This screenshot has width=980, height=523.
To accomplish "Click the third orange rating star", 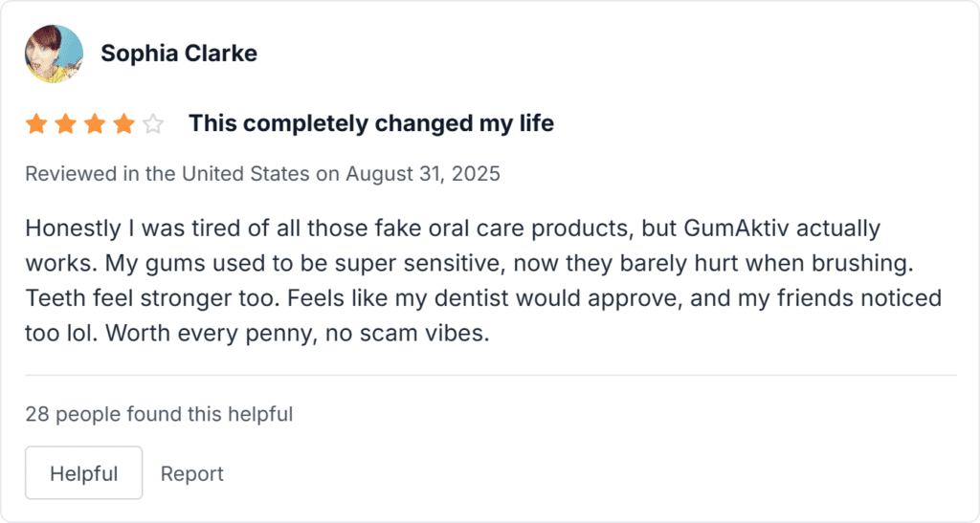I will click(x=95, y=123).
